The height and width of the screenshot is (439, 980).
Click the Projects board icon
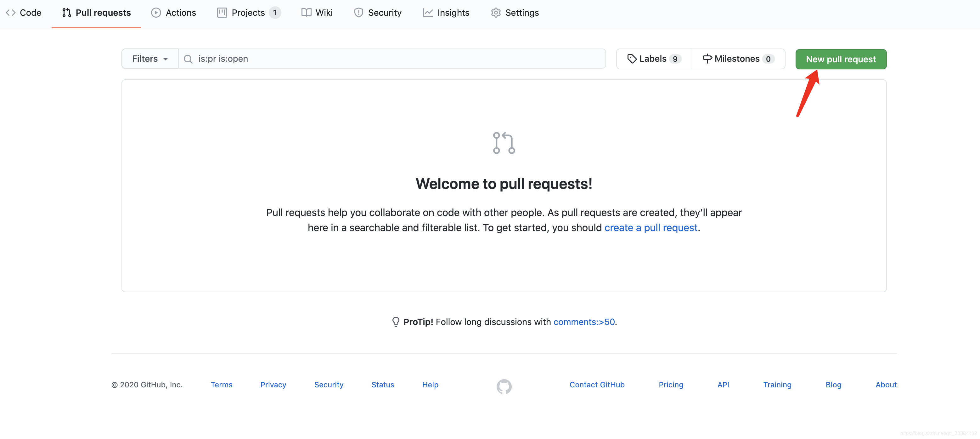(x=222, y=13)
